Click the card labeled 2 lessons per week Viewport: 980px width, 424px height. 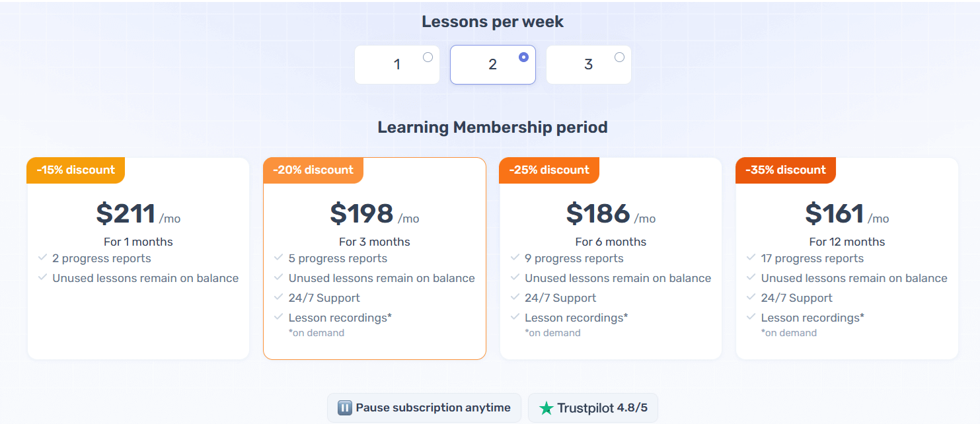point(492,65)
